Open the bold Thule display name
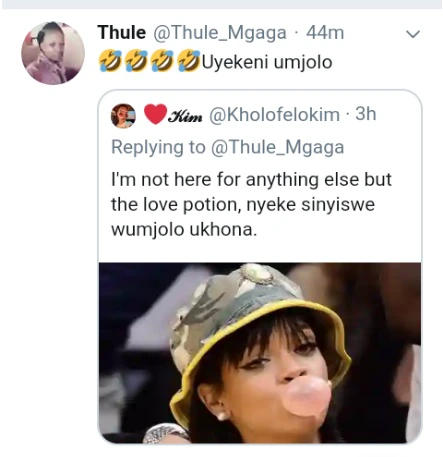Image resolution: width=443 pixels, height=457 pixels. pos(122,33)
